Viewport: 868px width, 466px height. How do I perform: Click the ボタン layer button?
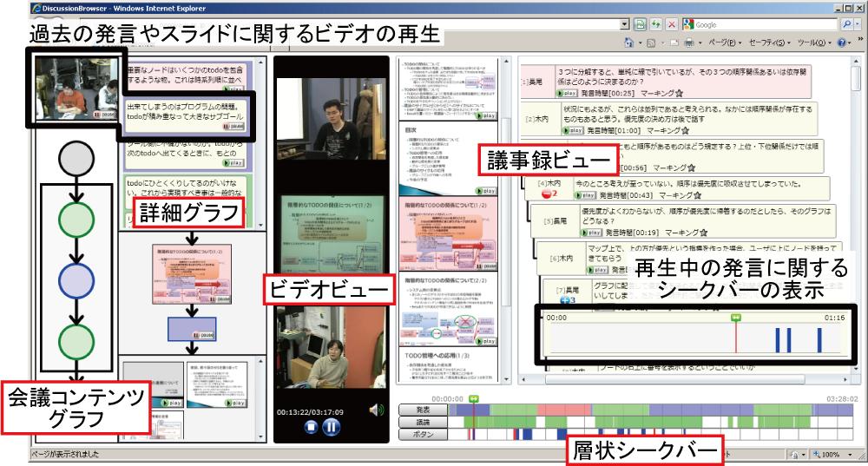click(423, 435)
